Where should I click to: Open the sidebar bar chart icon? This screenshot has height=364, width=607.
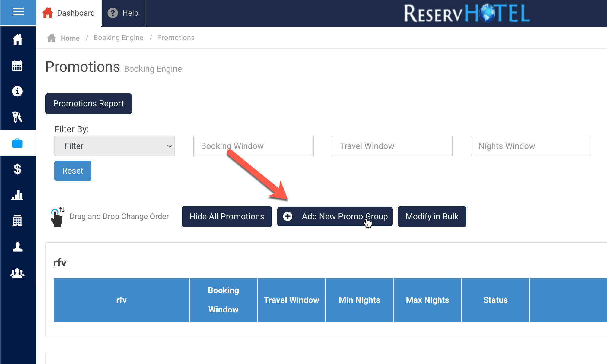click(x=17, y=195)
